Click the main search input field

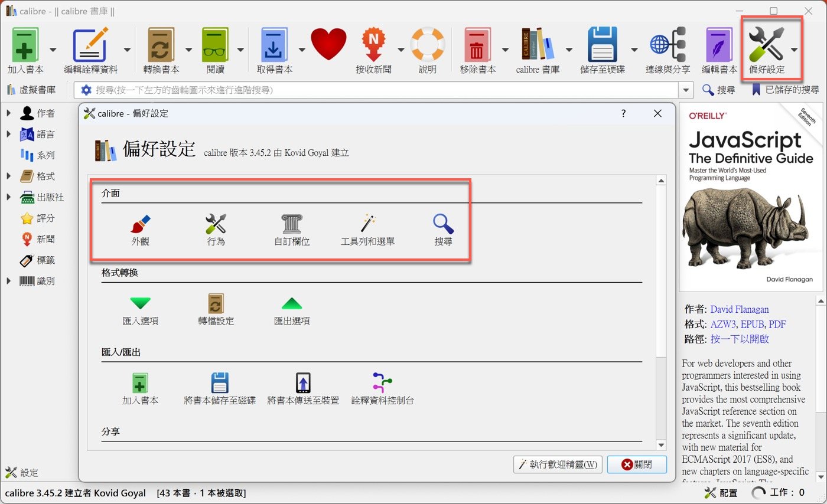click(384, 90)
